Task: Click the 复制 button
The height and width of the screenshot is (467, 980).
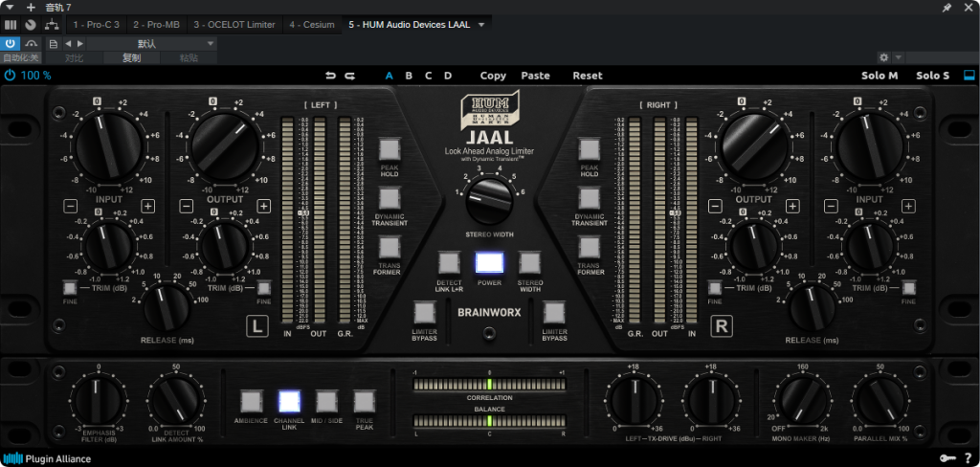Action: pyautogui.click(x=131, y=57)
